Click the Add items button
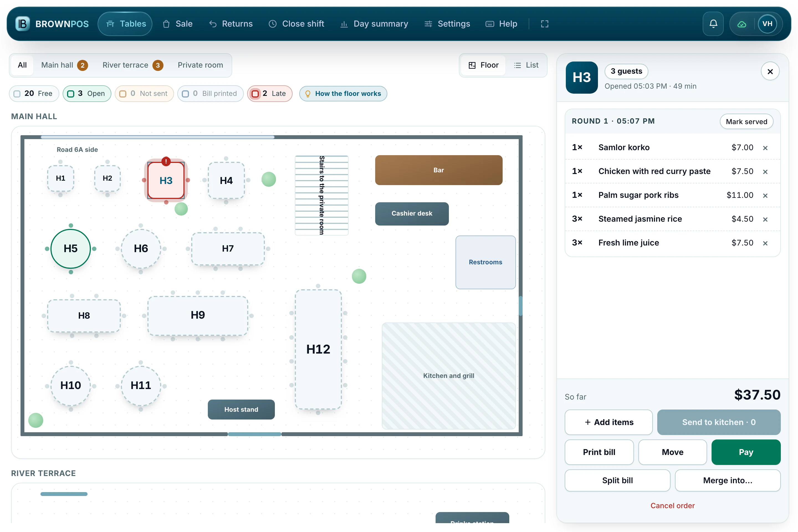Viewport: 798px width, 532px height. [x=609, y=422]
